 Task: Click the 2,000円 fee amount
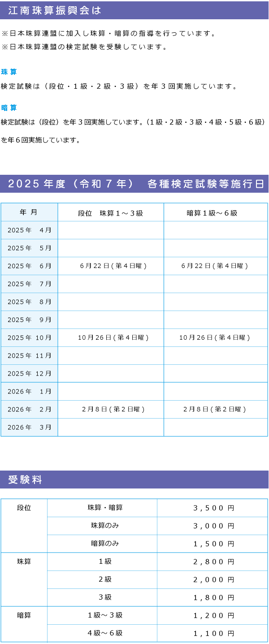click(x=213, y=580)
